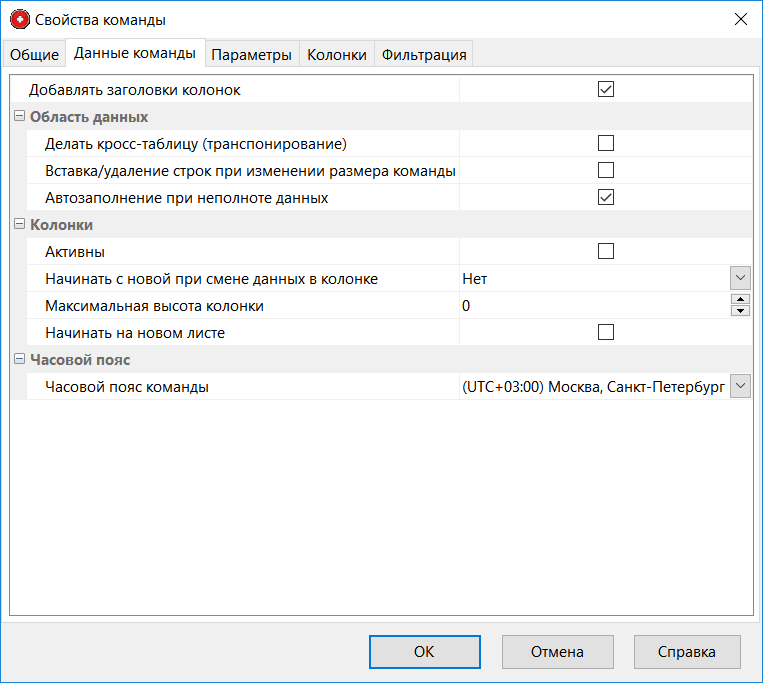
Task: Enable Начинать на новом листе checkbox
Action: pos(605,332)
